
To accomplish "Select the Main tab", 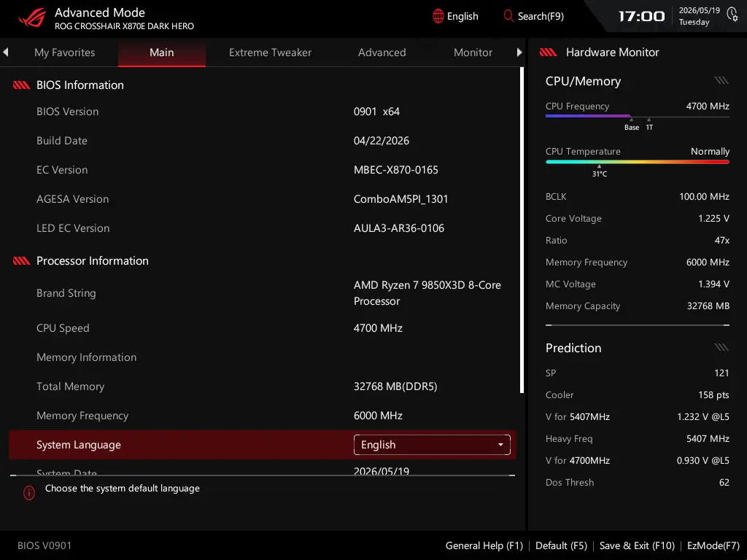I will (162, 52).
